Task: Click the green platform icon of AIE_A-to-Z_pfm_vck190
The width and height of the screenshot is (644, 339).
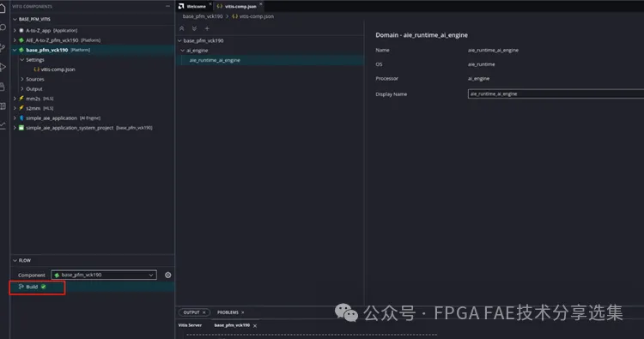Action: point(21,40)
